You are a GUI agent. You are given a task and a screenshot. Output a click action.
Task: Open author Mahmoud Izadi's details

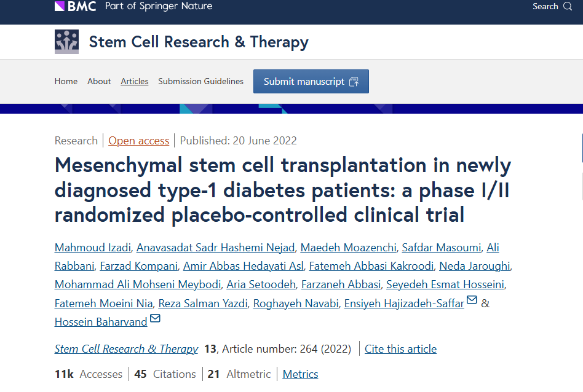coord(92,248)
